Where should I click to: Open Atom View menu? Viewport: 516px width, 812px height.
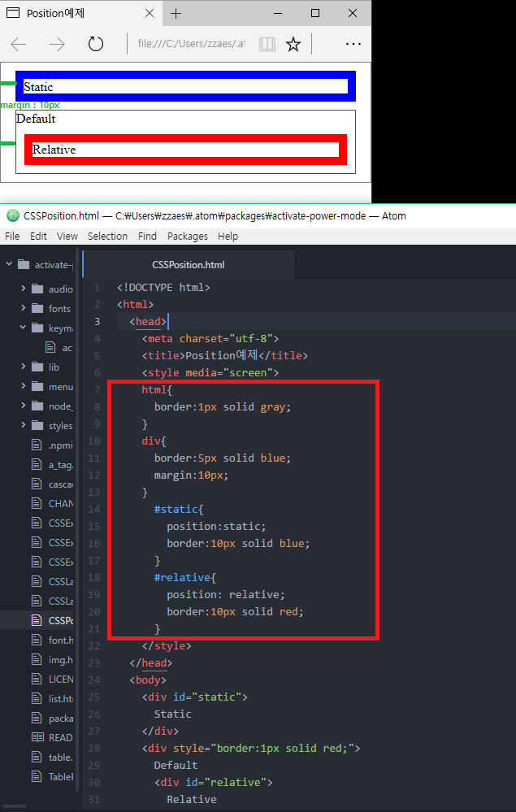pos(67,237)
